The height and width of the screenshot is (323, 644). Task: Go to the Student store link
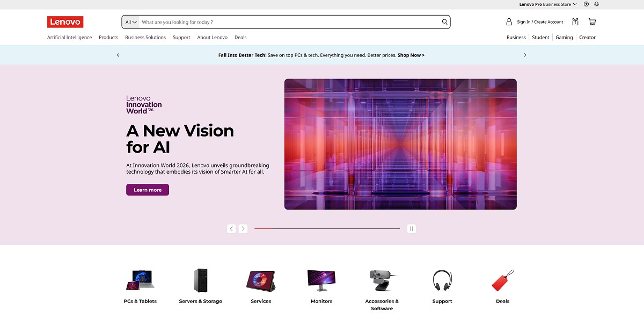click(540, 38)
